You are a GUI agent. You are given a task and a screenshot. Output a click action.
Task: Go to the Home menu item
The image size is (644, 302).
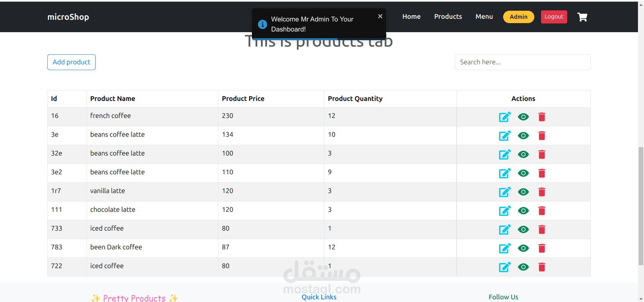pyautogui.click(x=411, y=16)
